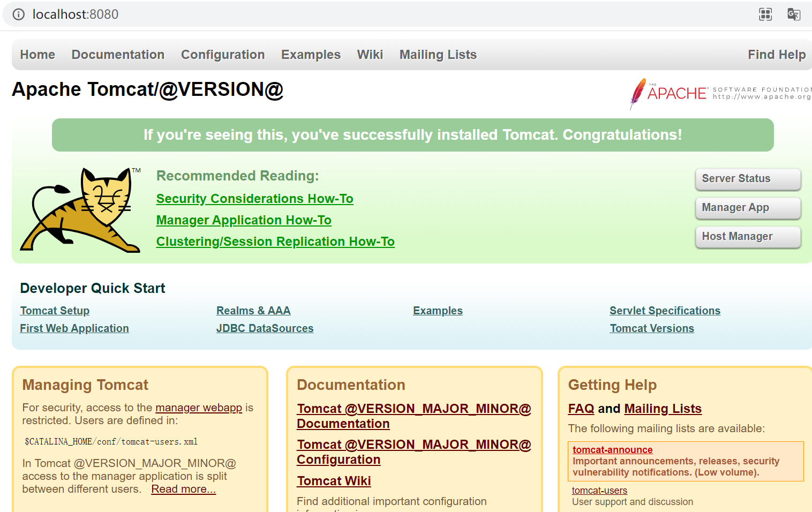Image resolution: width=812 pixels, height=512 pixels.
Task: Go to Home in the navigation bar
Action: click(x=37, y=55)
